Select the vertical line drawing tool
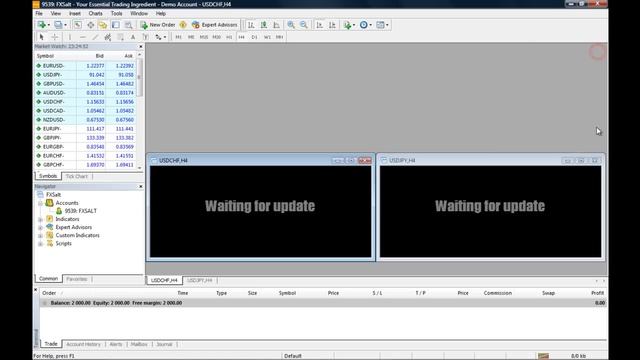Screen dimensions: 640x360 pyautogui.click(x=70, y=37)
